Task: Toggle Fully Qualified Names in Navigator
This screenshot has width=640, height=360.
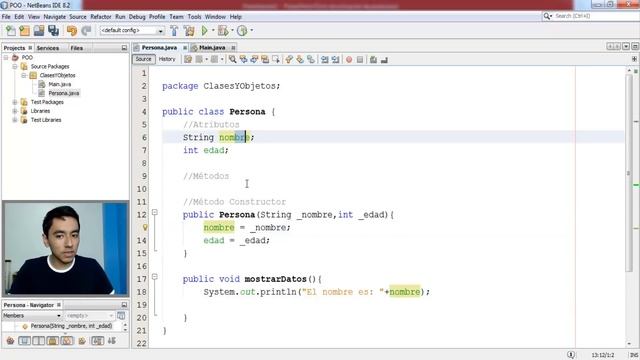Action: (x=82, y=341)
